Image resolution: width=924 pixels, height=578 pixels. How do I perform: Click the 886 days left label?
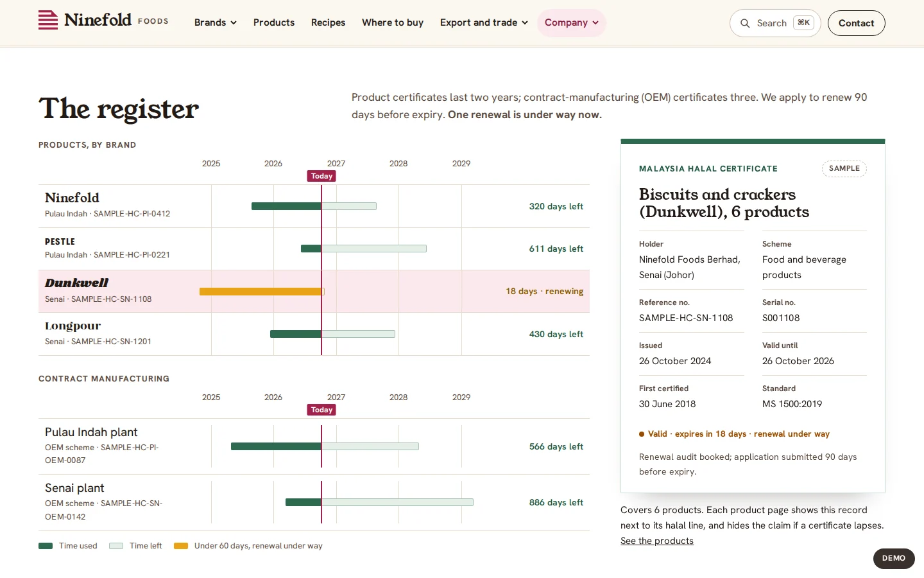(x=556, y=502)
